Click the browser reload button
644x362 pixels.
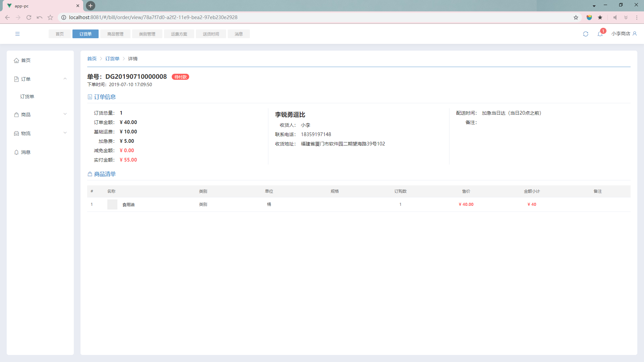(29, 17)
